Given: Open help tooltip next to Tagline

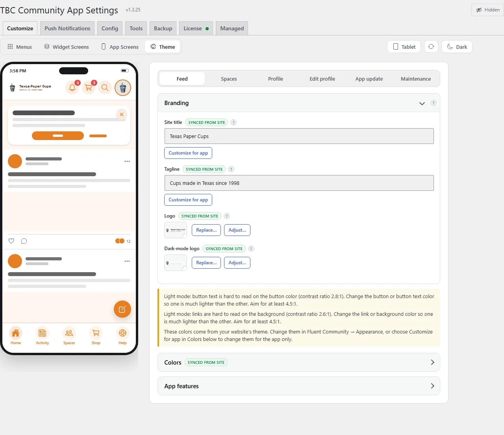Looking at the screenshot, I should 231,169.
